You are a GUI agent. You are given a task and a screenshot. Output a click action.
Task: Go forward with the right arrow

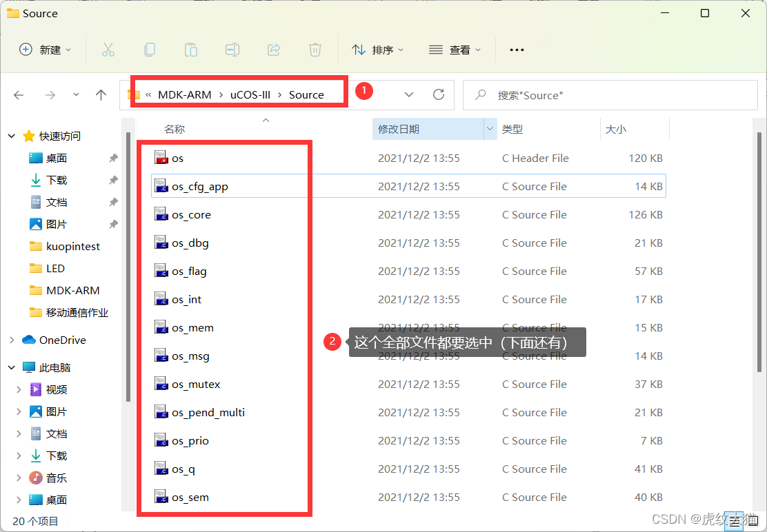50,95
